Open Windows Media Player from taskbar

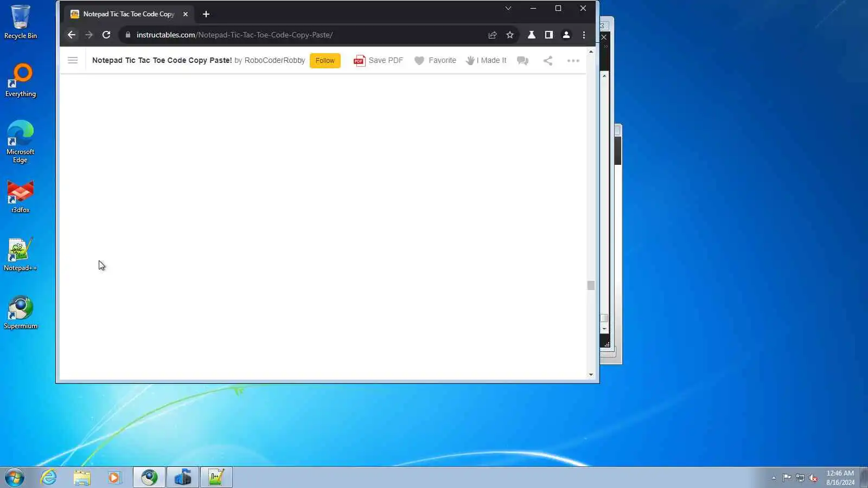point(114,478)
